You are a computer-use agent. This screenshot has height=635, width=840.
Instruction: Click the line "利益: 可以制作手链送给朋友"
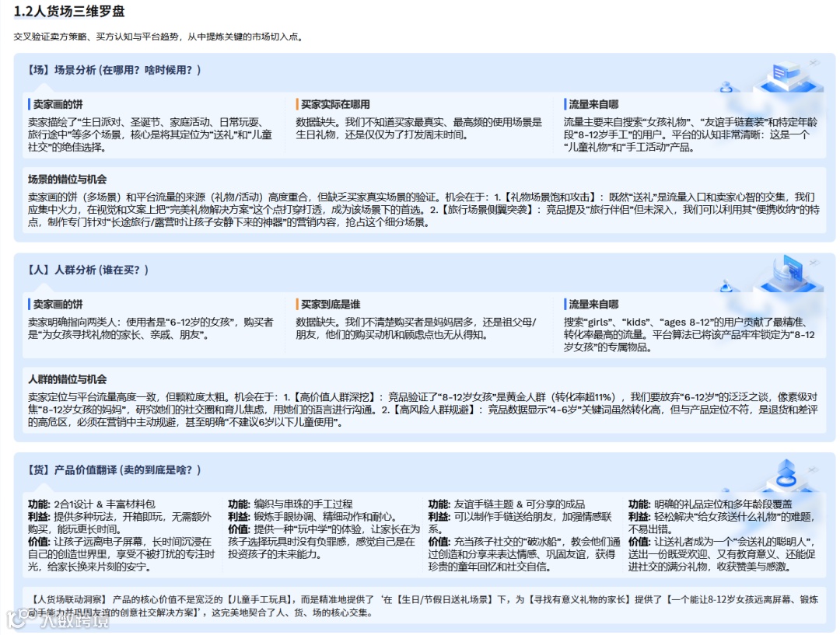tap(520, 523)
